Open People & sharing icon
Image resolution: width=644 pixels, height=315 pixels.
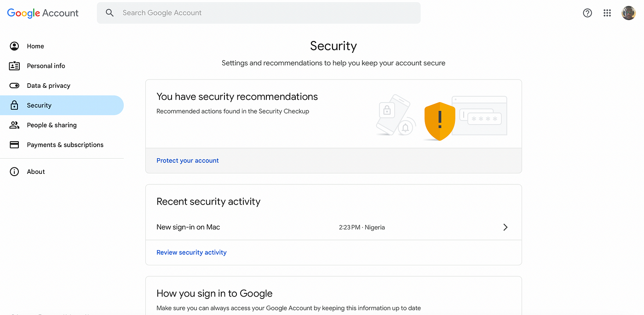[x=14, y=125]
